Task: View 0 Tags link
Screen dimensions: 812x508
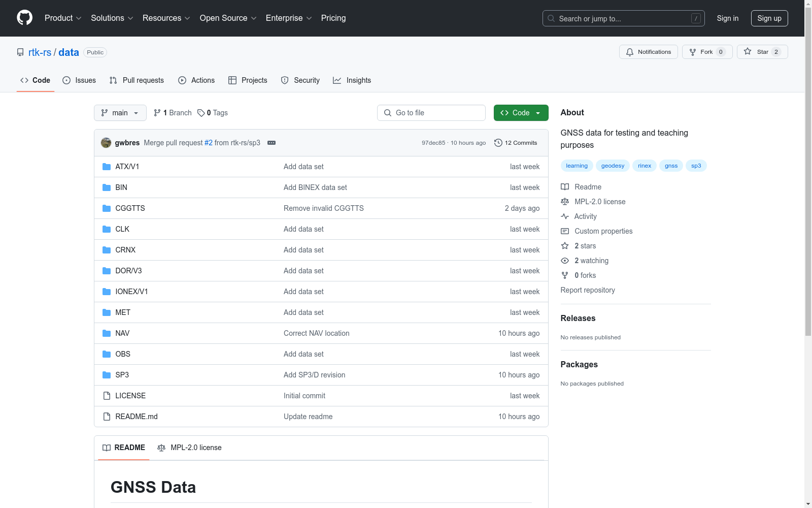Action: point(213,113)
